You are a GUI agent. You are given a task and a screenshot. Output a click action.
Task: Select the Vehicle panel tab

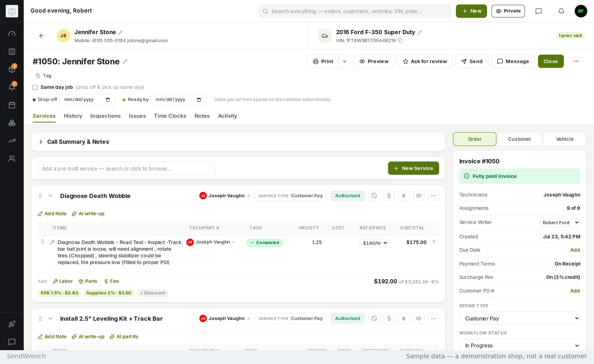coord(565,139)
